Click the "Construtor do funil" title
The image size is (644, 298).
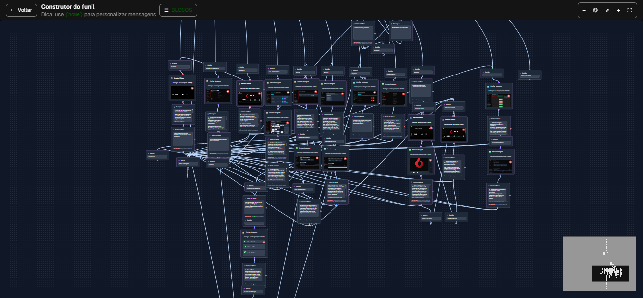pyautogui.click(x=68, y=7)
